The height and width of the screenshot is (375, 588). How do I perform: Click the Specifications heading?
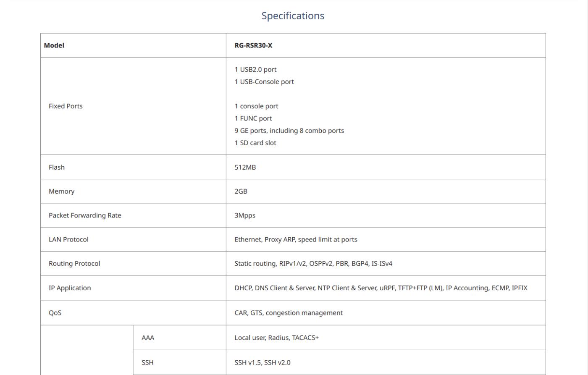tap(293, 16)
